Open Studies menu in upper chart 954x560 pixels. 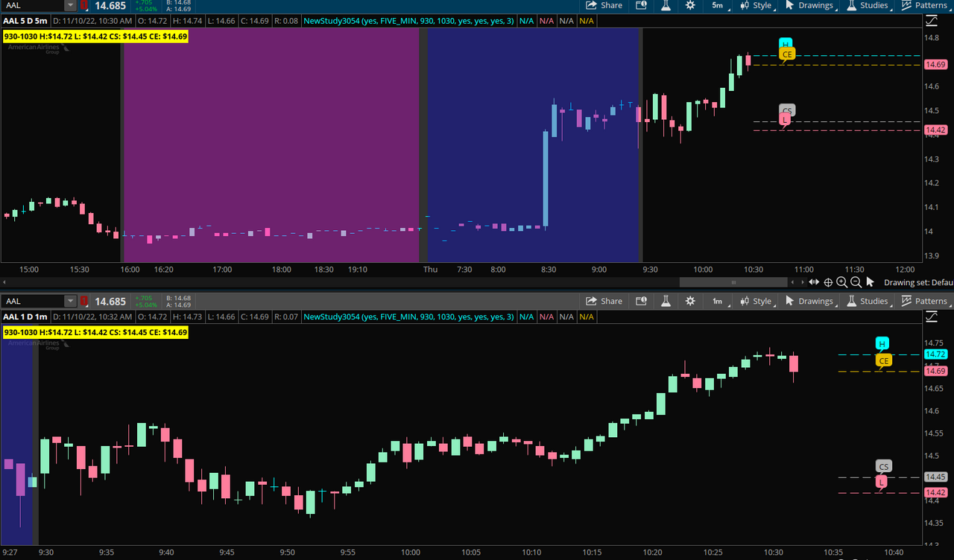868,5
